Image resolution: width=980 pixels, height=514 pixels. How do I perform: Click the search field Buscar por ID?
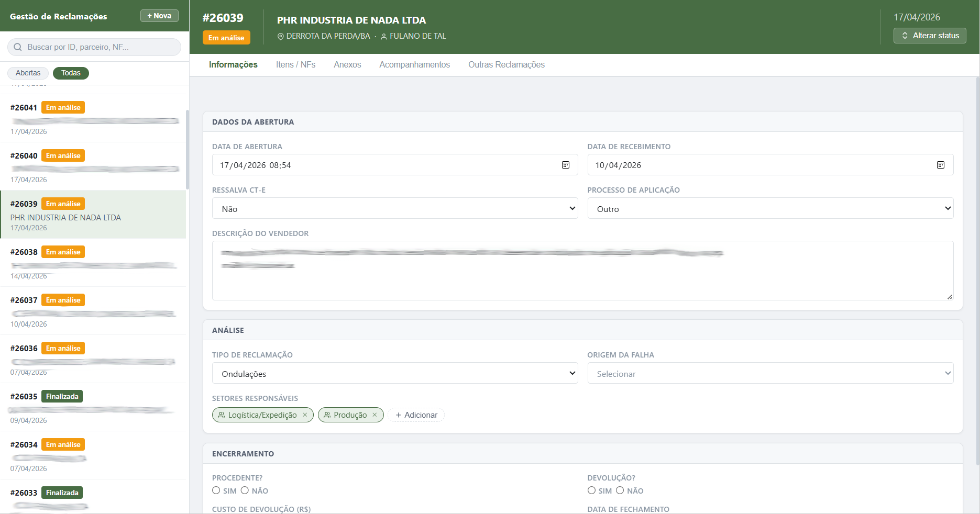pyautogui.click(x=94, y=47)
